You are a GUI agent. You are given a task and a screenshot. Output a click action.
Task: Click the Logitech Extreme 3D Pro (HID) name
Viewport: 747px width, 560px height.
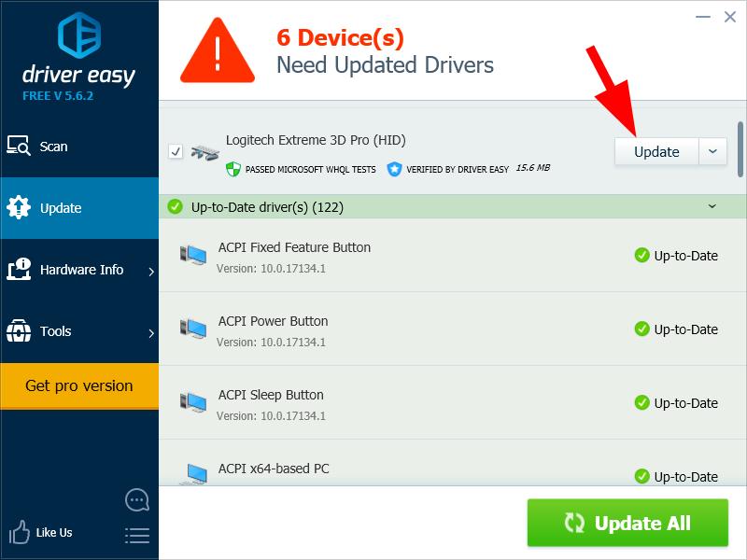click(x=316, y=141)
